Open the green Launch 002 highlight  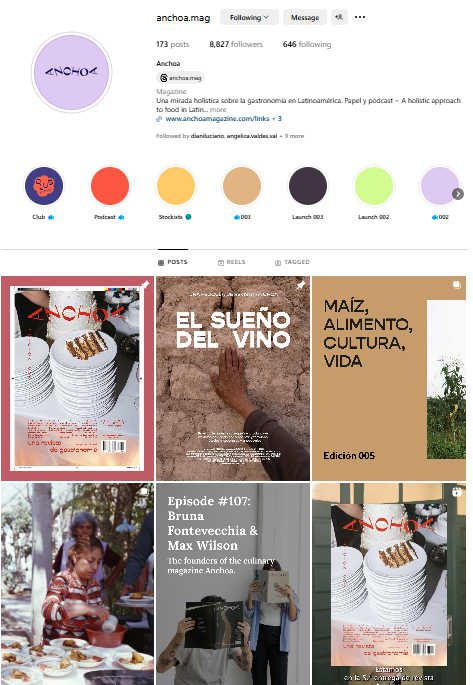pos(374,186)
